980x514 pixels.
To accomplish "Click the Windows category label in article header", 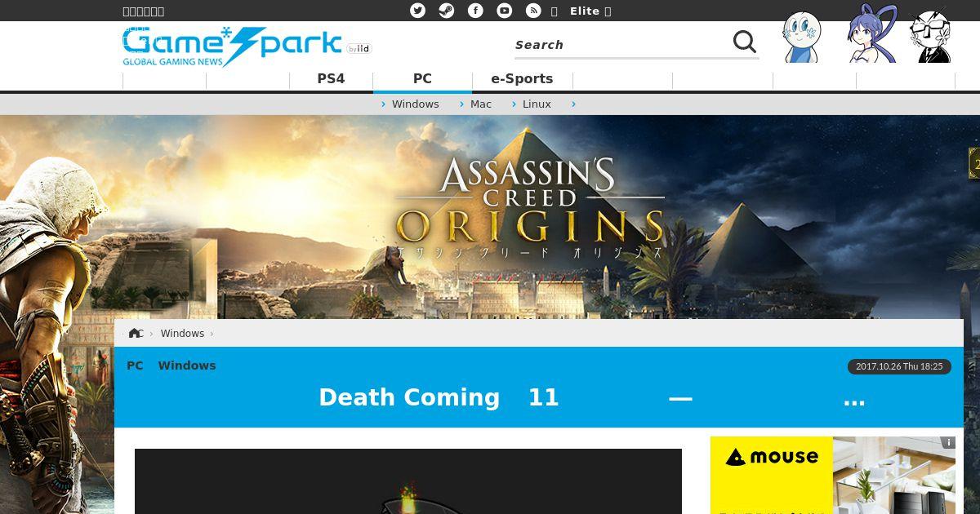I will click(187, 366).
